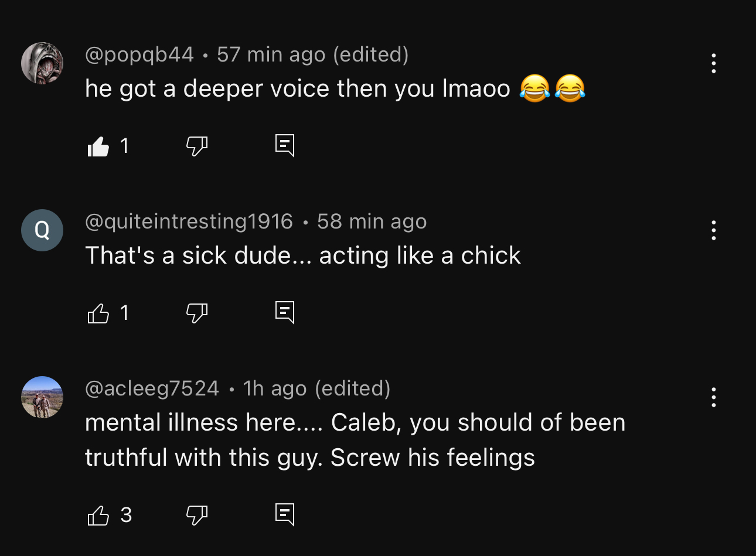Screen dimensions: 756x556
Task: Visit the @popqb44 channel username link
Action: [139, 54]
